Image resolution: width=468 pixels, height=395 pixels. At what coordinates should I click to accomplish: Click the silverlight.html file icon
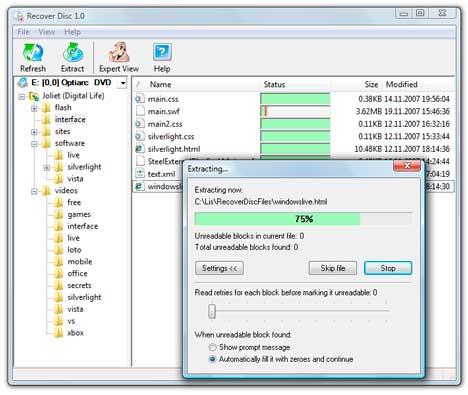click(x=139, y=149)
